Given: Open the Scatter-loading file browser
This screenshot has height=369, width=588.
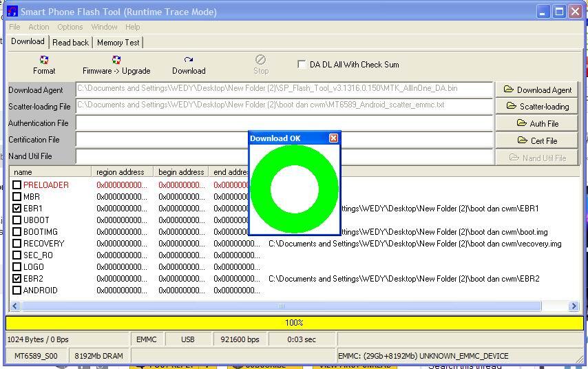Looking at the screenshot, I should point(537,106).
